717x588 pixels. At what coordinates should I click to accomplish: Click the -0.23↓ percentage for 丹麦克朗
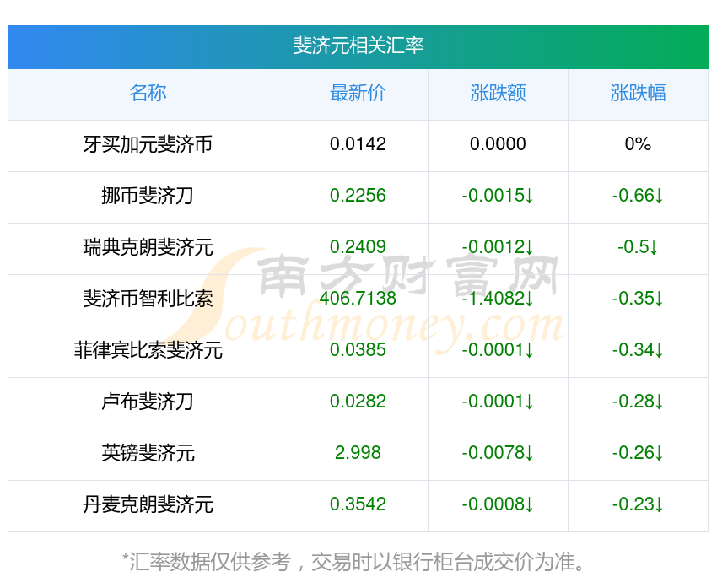coord(638,504)
